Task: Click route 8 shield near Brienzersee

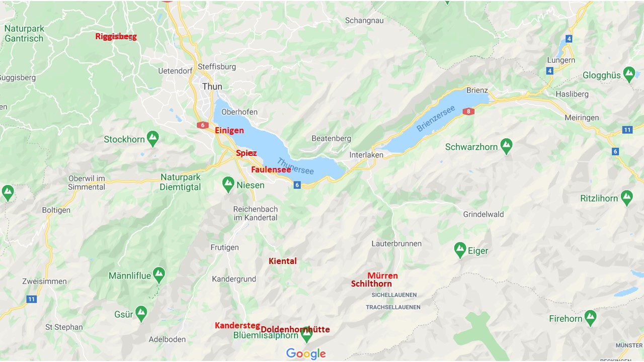Action: click(469, 112)
